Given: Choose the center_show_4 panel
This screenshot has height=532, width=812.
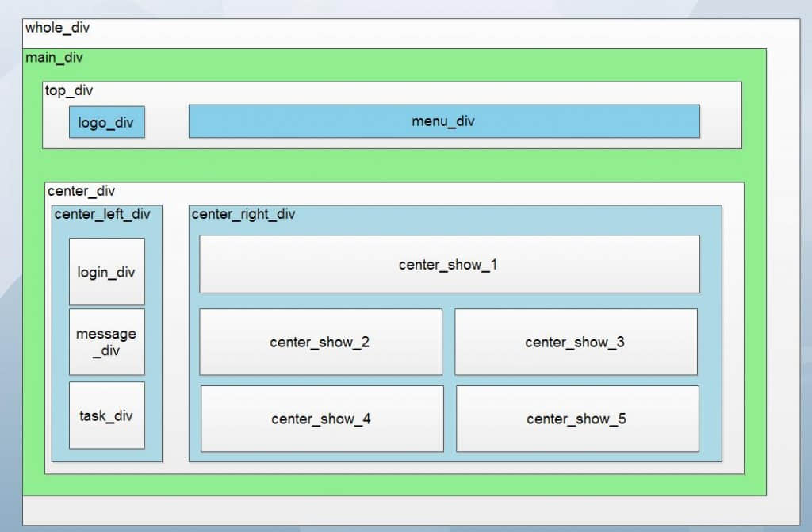Looking at the screenshot, I should point(322,419).
